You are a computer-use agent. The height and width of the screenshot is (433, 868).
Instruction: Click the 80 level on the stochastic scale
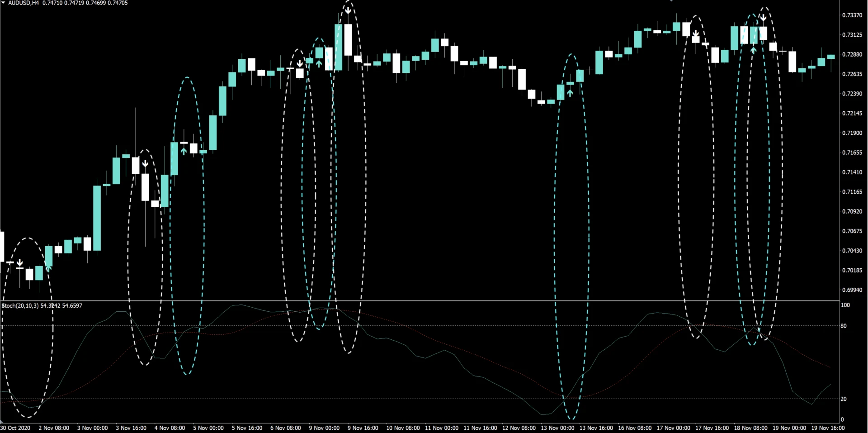844,326
